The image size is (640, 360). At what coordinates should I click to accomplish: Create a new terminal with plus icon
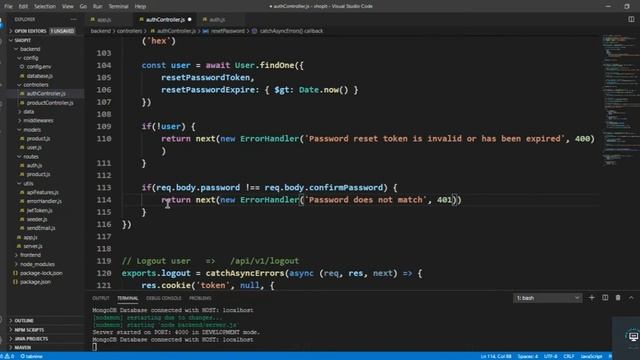(x=591, y=298)
